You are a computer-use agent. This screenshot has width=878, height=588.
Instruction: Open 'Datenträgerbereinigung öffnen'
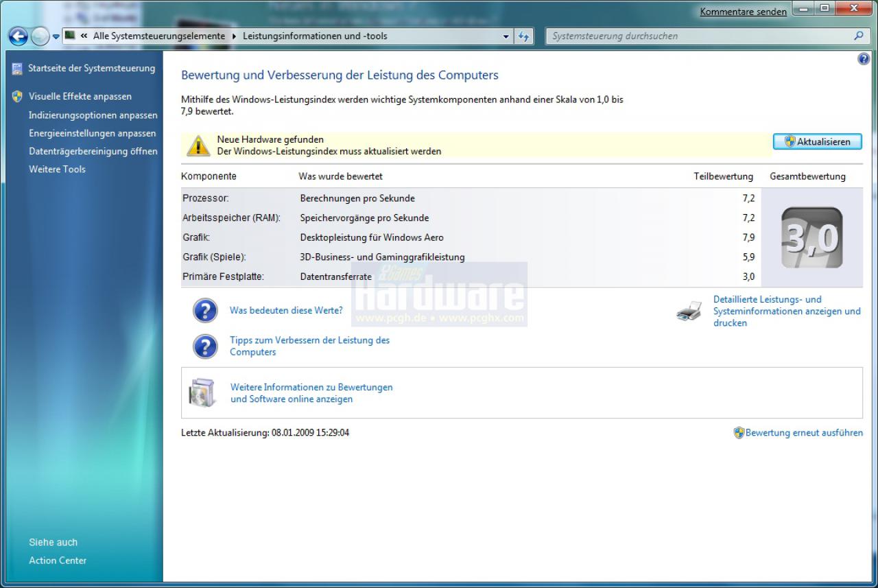pyautogui.click(x=93, y=151)
